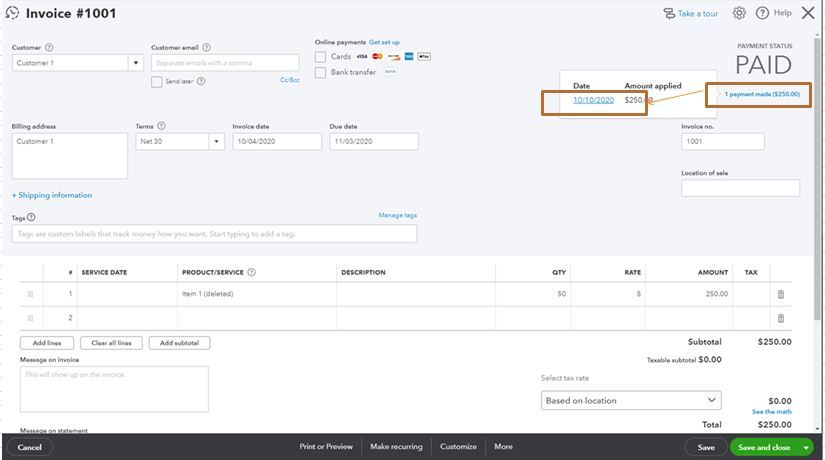
Task: Click the See the math link
Action: pos(772,412)
